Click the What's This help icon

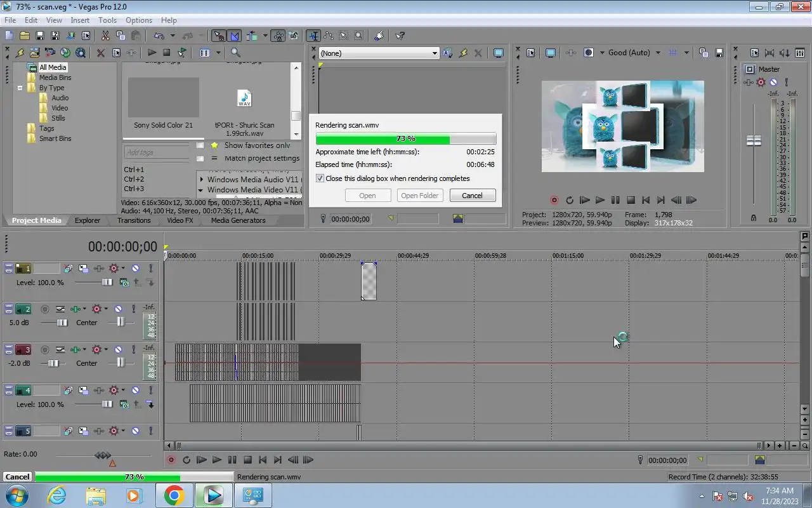(x=400, y=36)
